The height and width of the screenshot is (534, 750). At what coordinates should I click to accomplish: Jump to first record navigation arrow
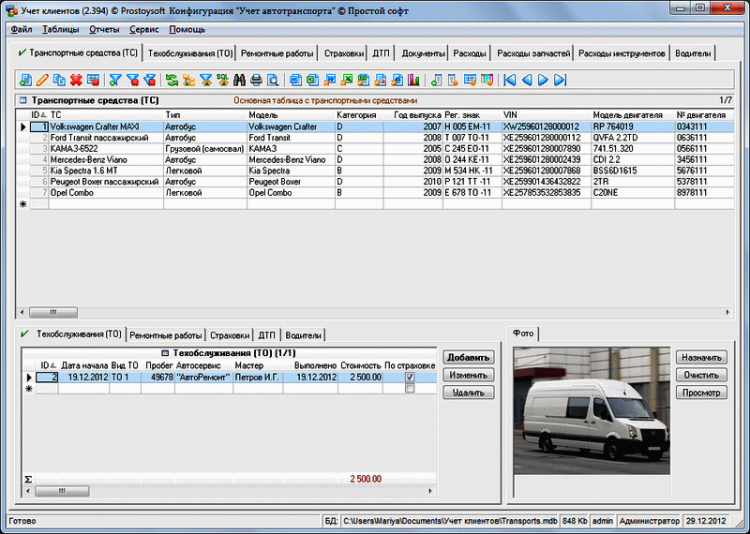pyautogui.click(x=511, y=80)
